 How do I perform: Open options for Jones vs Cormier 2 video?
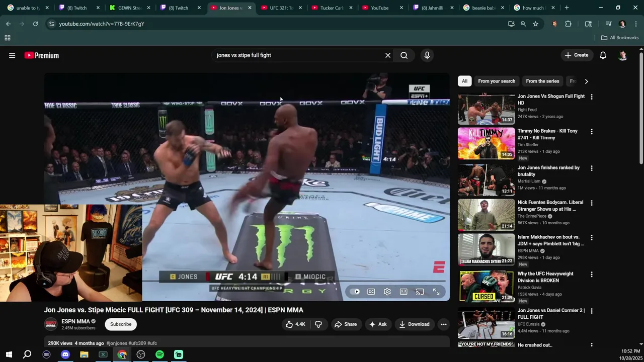click(592, 311)
